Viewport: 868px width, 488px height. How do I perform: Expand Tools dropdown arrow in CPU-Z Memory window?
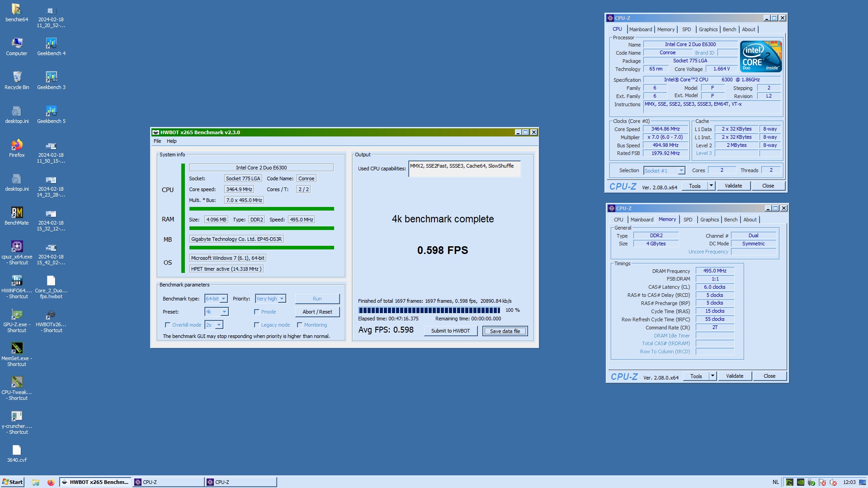(x=712, y=376)
